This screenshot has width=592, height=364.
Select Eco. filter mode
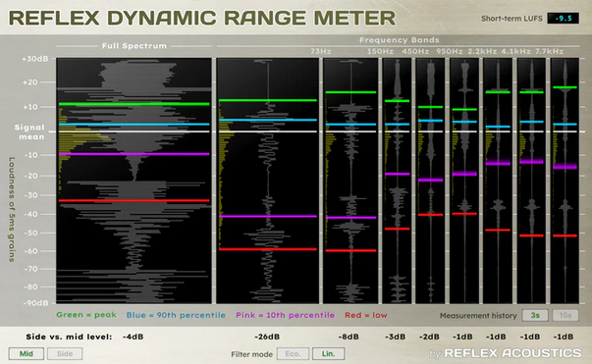pos(293,353)
